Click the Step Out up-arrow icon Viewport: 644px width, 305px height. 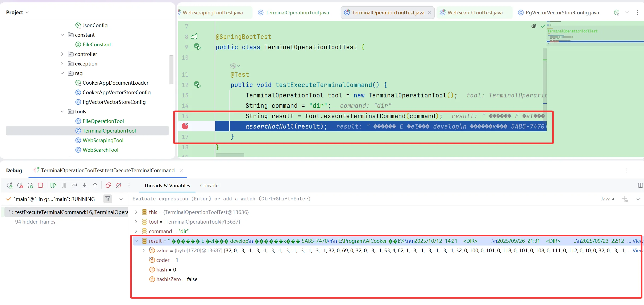(x=95, y=186)
